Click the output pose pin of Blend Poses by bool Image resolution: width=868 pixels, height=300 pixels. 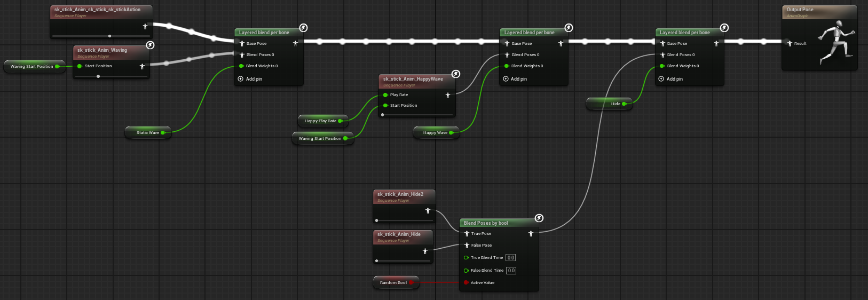point(531,234)
